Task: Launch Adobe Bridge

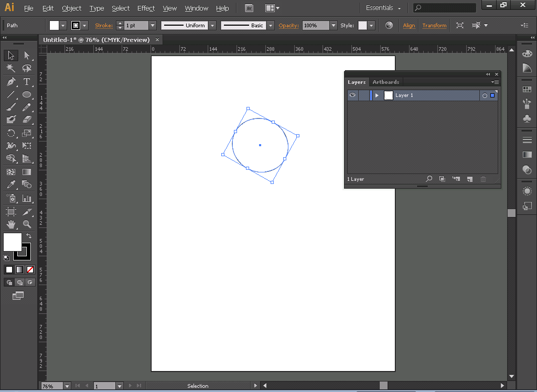Action: tap(249, 8)
